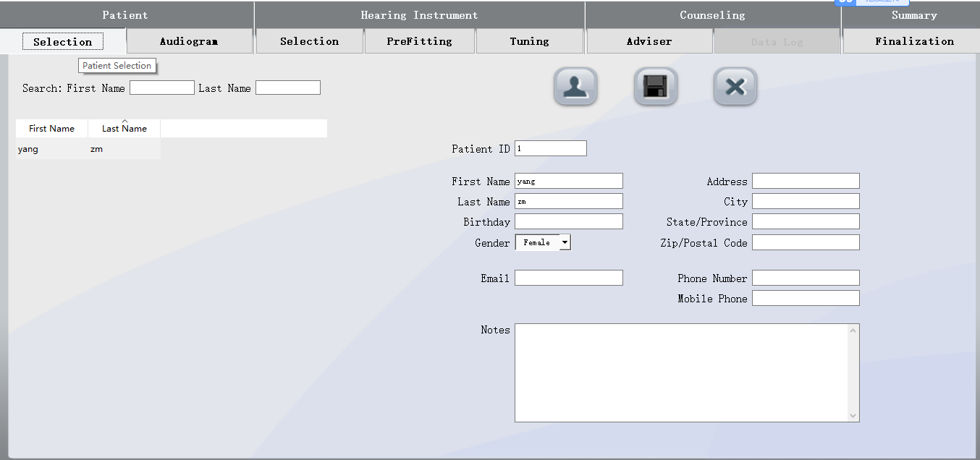
Task: Click the new patient silhouette icon
Action: click(575, 87)
